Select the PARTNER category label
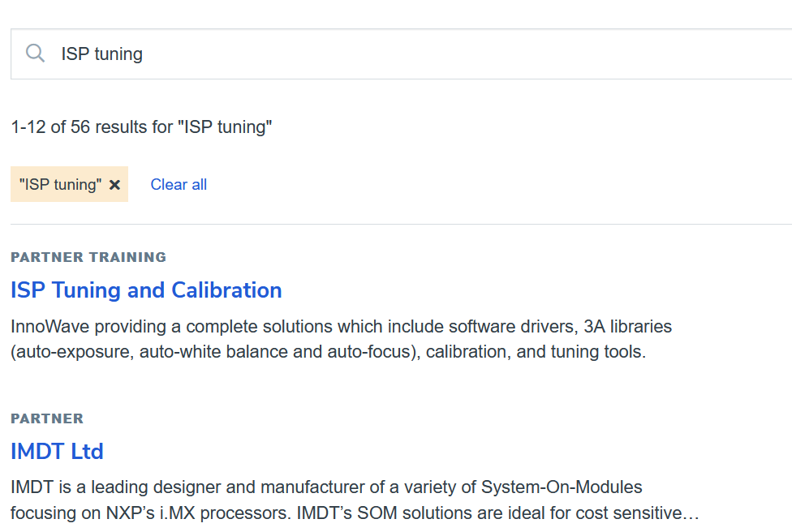This screenshot has height=532, width=792. click(x=46, y=418)
